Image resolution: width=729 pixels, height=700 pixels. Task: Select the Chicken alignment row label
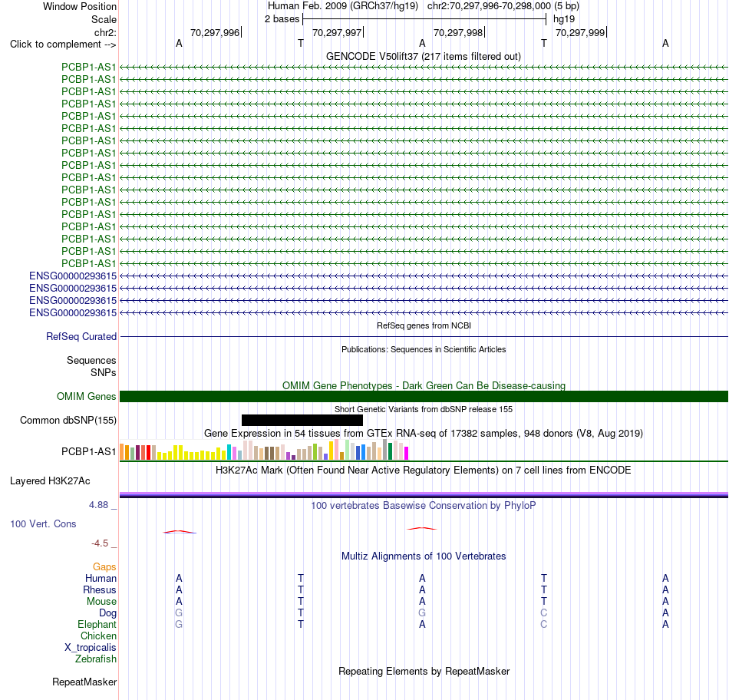pos(98,636)
